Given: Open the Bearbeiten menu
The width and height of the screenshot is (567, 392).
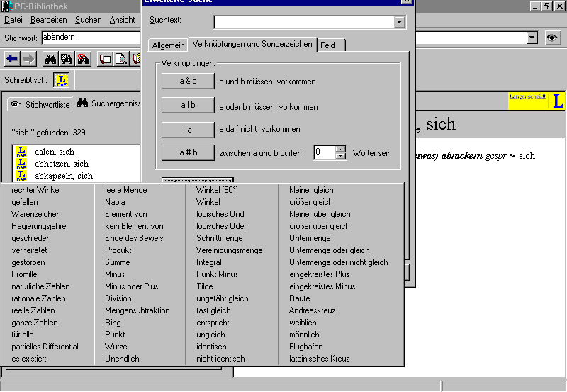Looking at the screenshot, I should [49, 20].
